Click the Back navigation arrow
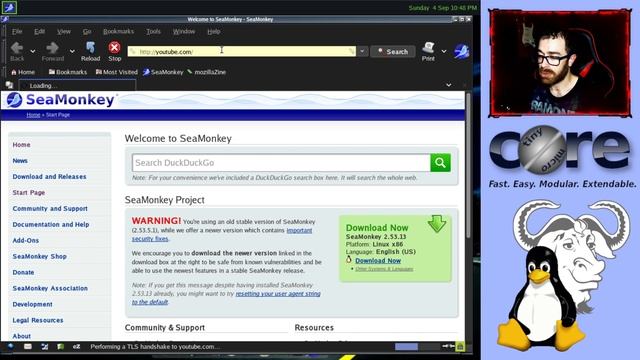Image resolution: width=640 pixels, height=360 pixels. (17, 51)
